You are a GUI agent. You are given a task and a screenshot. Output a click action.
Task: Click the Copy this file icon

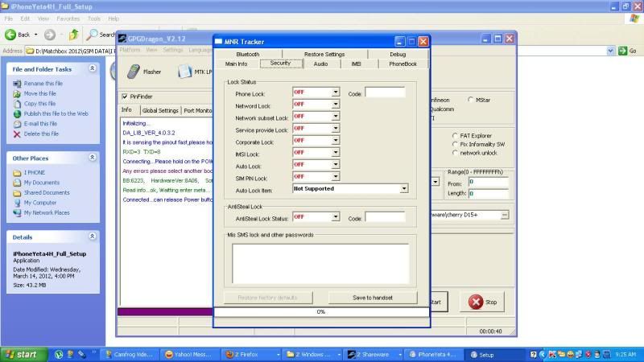[17, 104]
